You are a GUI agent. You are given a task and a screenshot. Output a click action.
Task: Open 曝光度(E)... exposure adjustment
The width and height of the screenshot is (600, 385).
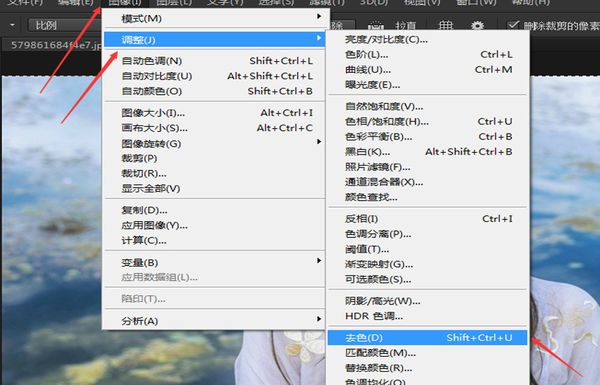(x=428, y=85)
